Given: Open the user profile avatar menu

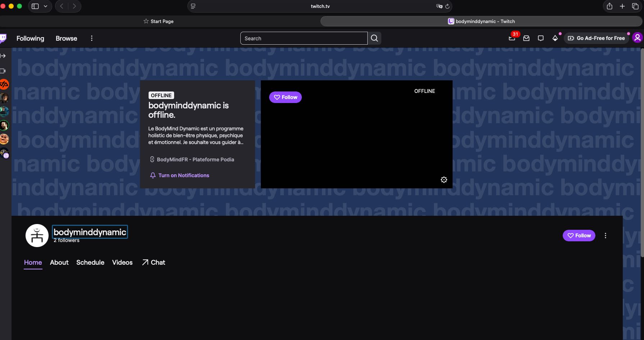Looking at the screenshot, I should pos(637,38).
